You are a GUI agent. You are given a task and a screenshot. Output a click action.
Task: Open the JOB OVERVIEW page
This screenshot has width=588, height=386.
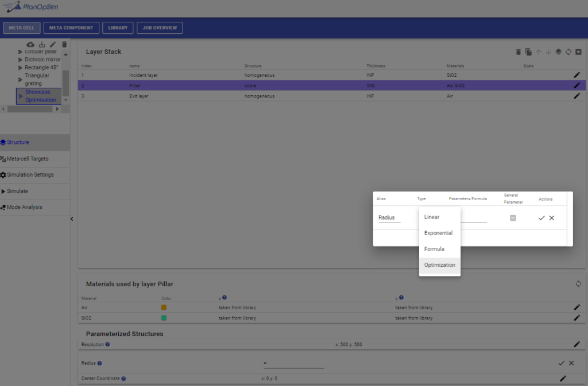click(160, 28)
